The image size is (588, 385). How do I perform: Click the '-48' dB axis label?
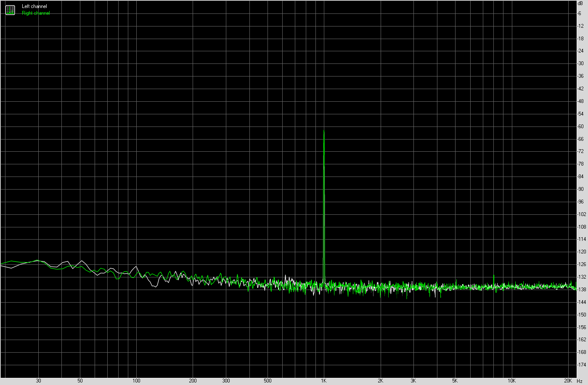[580, 101]
